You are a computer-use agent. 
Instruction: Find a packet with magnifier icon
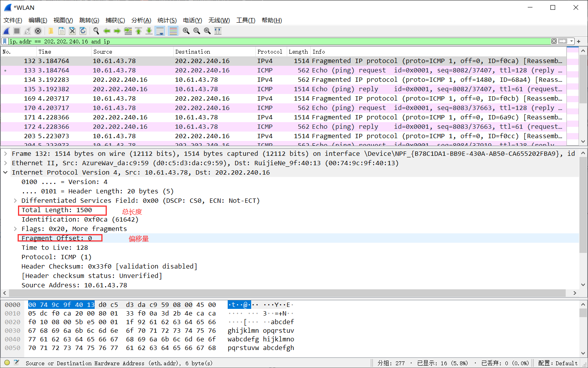click(96, 31)
